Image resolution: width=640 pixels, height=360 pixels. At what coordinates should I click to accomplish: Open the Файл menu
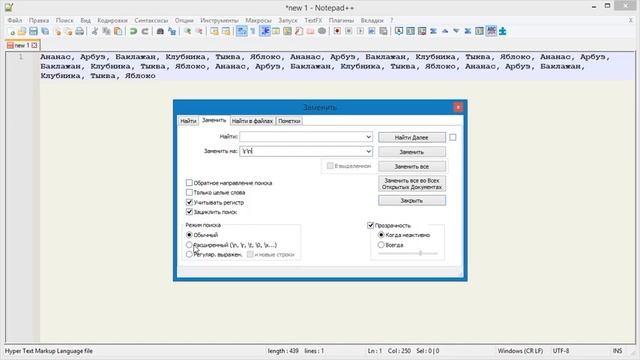point(15,20)
